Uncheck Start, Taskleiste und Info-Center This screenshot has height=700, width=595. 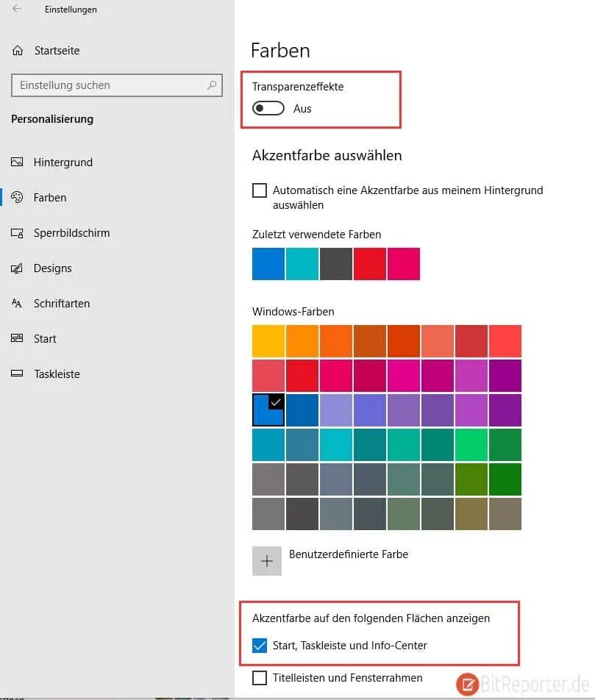260,646
